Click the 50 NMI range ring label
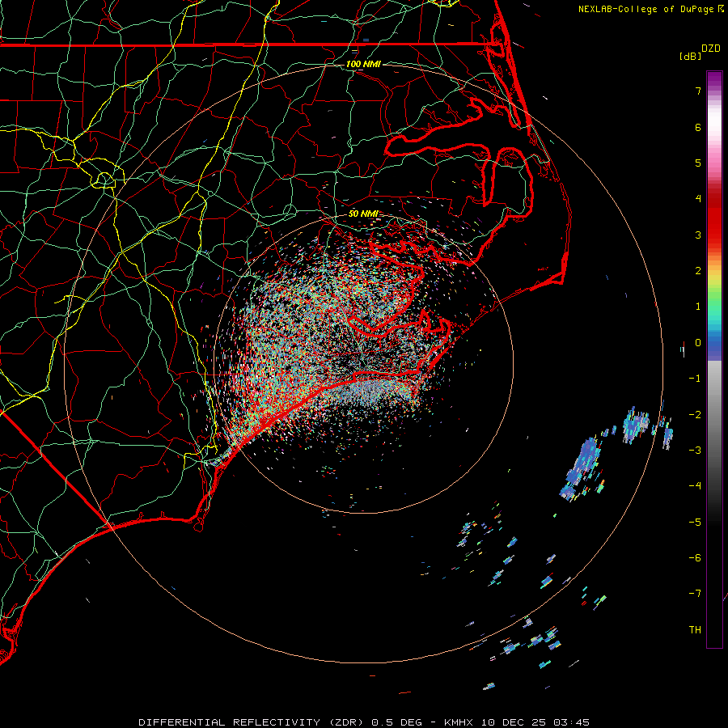Image resolution: width=728 pixels, height=728 pixels. (363, 214)
